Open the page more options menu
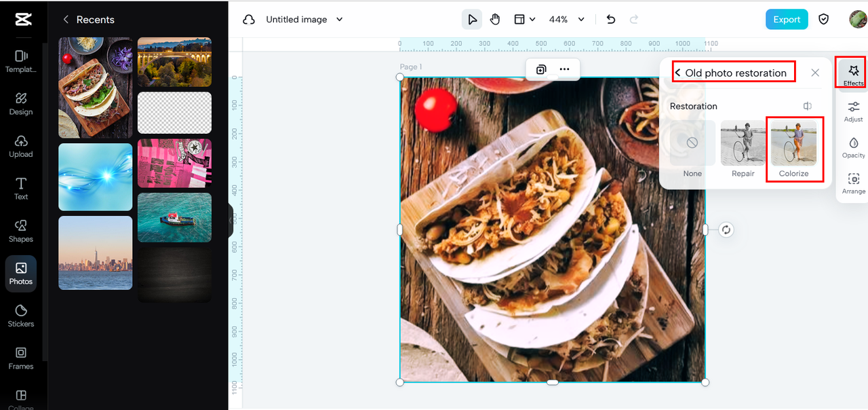868x410 pixels. [564, 69]
